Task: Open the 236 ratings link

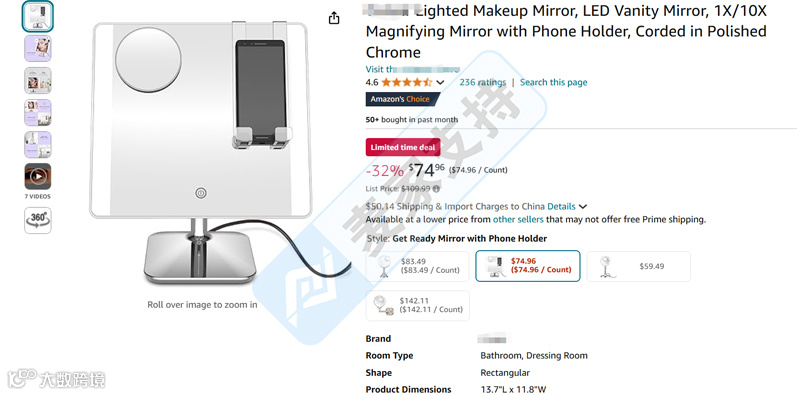Action: (483, 82)
